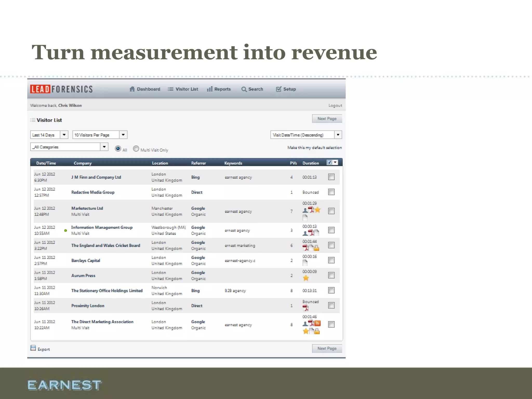
Task: Open The Stationery Office Holdings Limited company
Action: pyautogui.click(x=107, y=291)
